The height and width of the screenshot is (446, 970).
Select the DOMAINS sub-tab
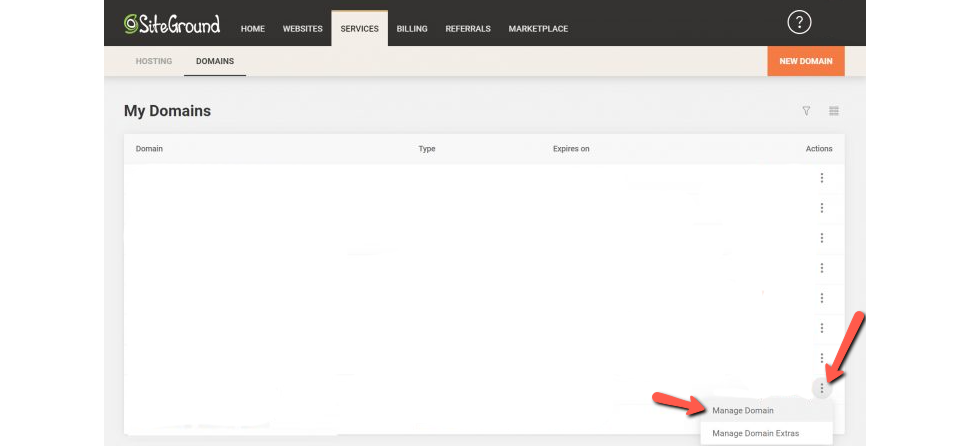click(x=215, y=61)
